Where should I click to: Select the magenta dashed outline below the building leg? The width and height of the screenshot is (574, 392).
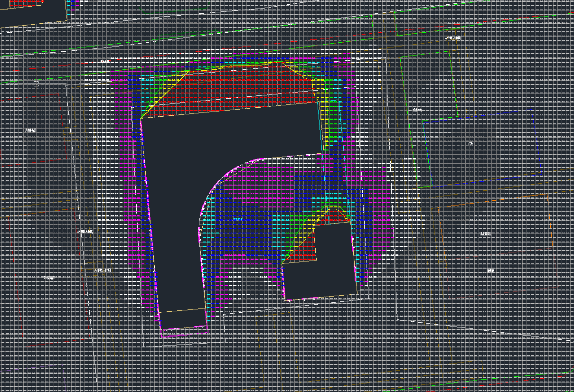point(185,334)
